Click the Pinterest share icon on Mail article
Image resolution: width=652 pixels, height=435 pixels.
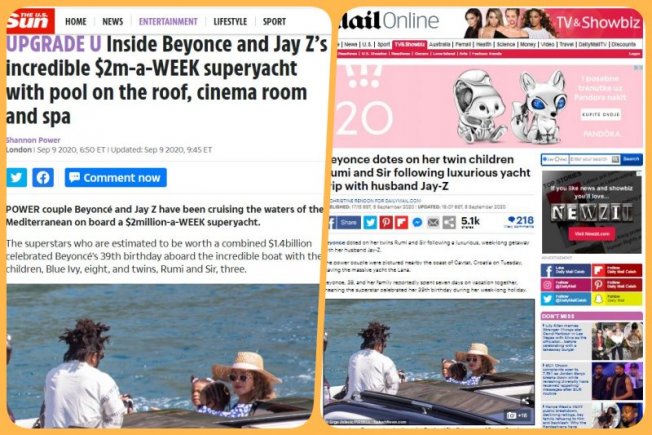[386, 222]
